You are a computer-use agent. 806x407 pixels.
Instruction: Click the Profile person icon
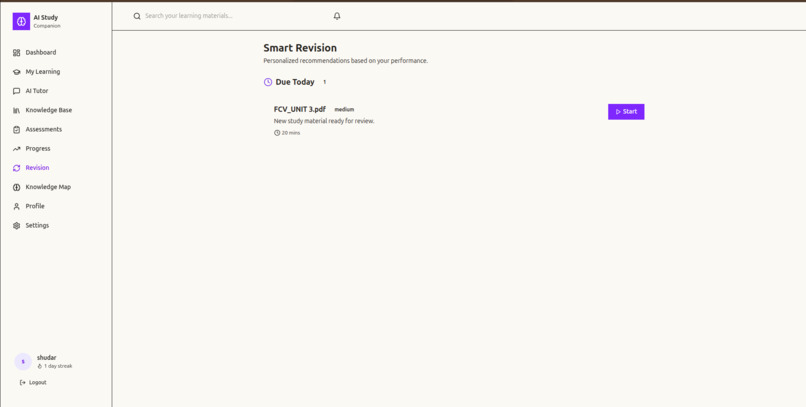pyautogui.click(x=16, y=206)
